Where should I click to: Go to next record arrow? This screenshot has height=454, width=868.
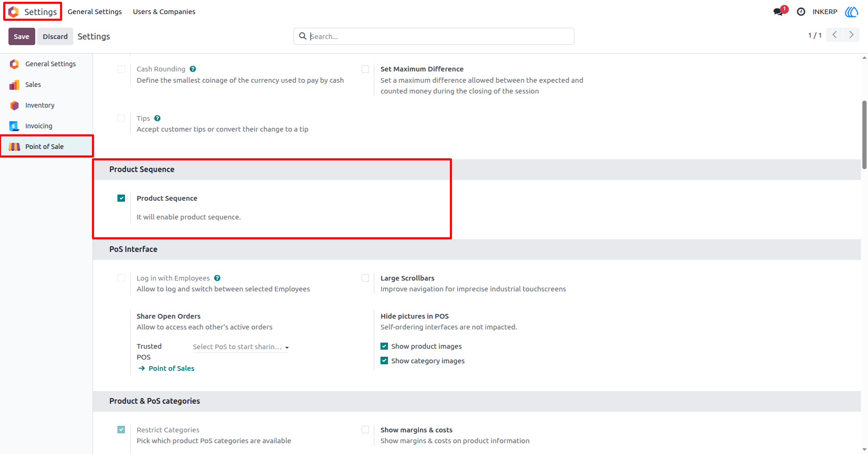click(x=851, y=35)
